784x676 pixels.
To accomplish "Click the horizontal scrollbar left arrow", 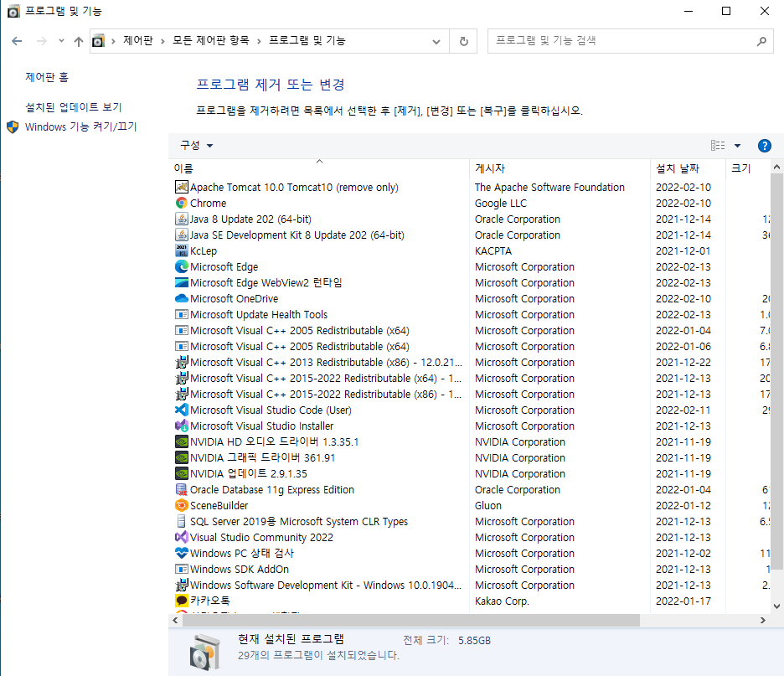I will coord(176,620).
